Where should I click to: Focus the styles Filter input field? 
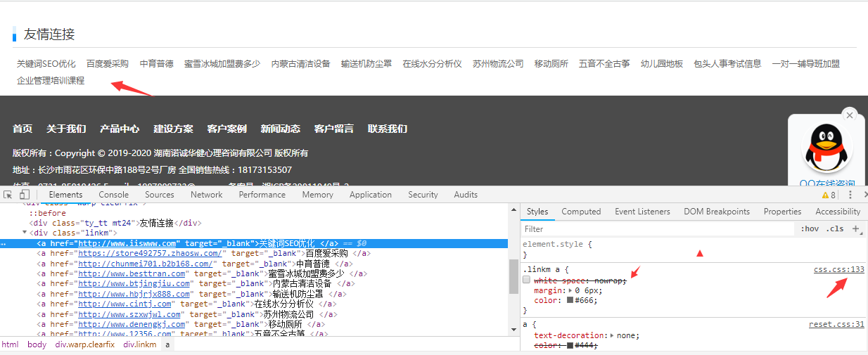(658, 228)
